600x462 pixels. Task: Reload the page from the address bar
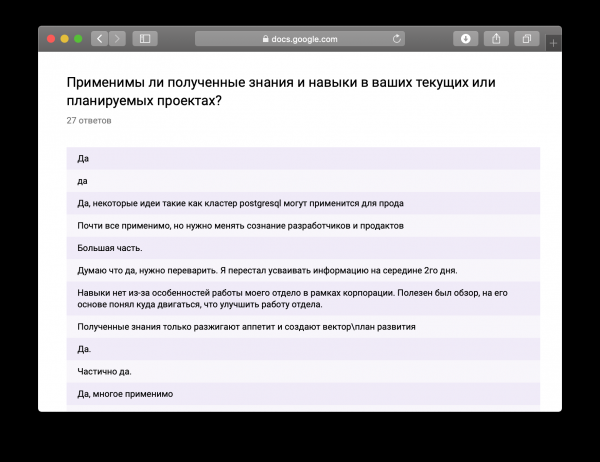[x=397, y=39]
